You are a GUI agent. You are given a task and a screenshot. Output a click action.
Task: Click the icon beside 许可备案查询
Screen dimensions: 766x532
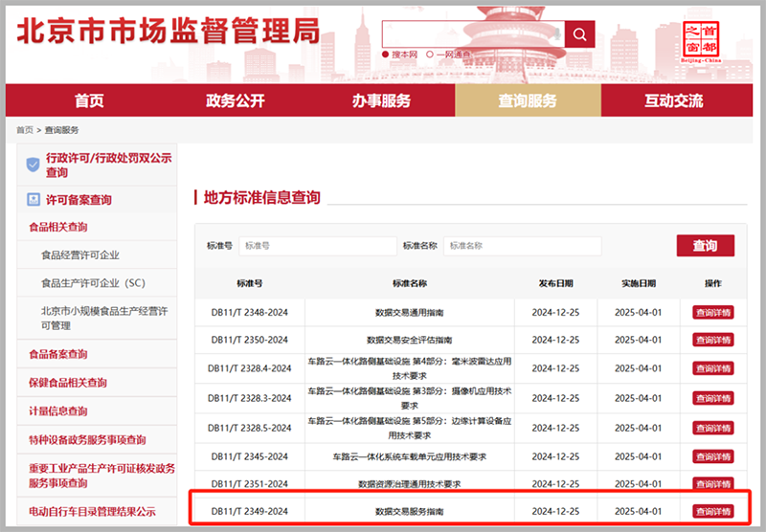click(x=34, y=199)
